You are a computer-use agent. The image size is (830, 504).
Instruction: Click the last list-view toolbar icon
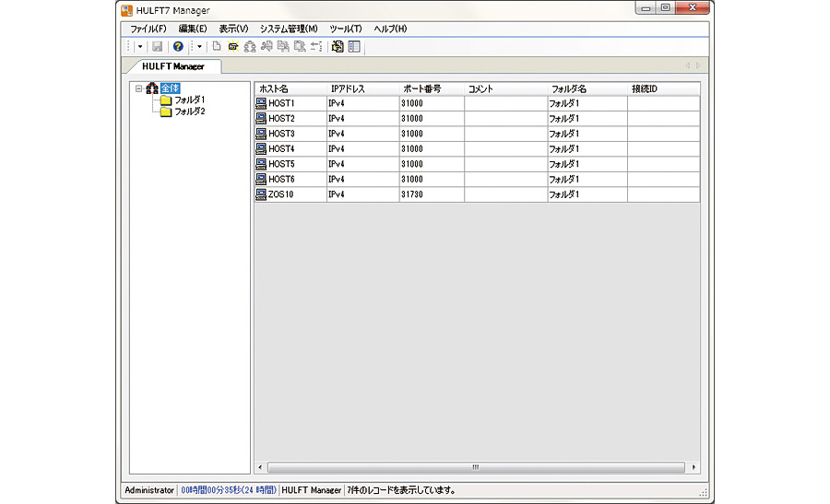(354, 46)
